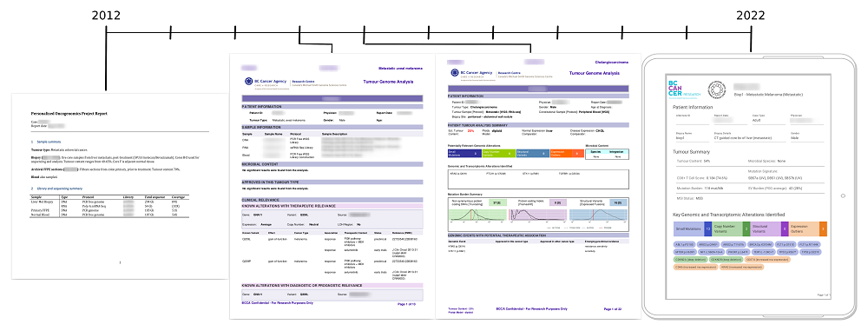
Task: Click 'Library and sequencing summary' heading
Action: [x=56, y=189]
